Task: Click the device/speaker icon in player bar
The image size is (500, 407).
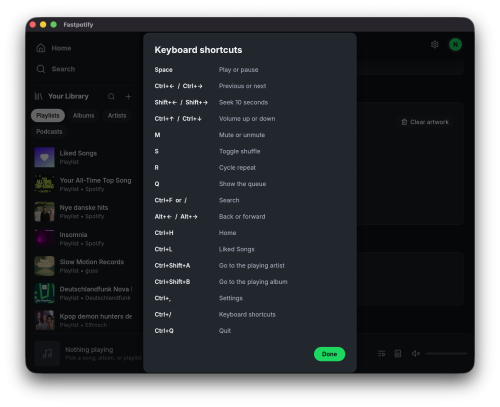Action: (398, 353)
